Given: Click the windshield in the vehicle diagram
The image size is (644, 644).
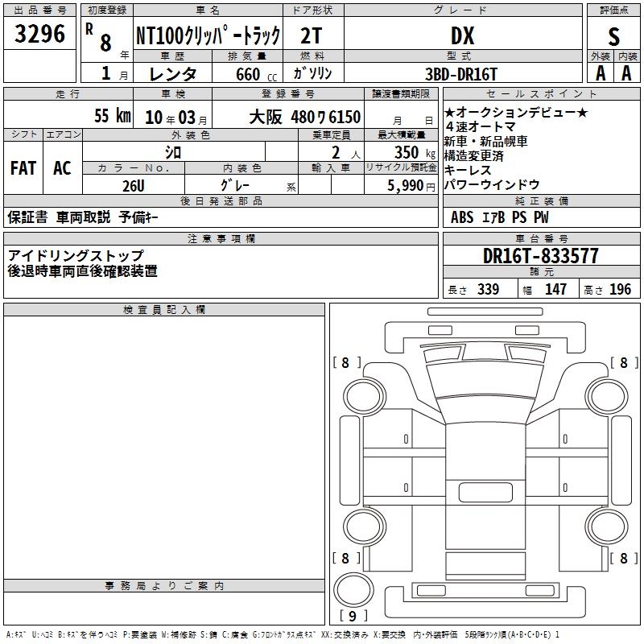Looking at the screenshot, I should point(483,377).
